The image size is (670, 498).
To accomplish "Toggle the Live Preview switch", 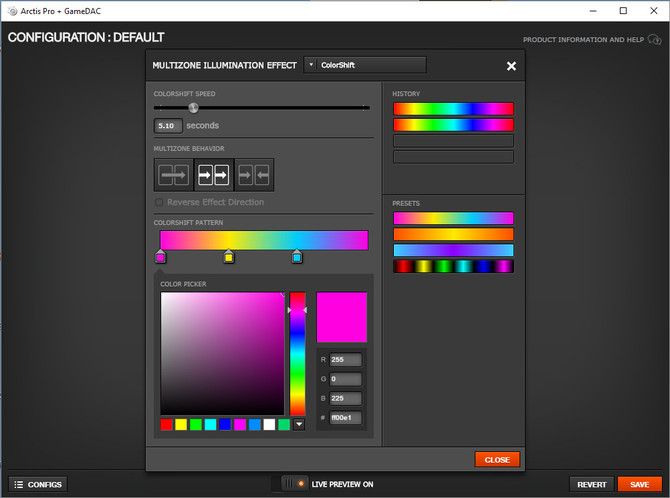I will click(x=295, y=484).
